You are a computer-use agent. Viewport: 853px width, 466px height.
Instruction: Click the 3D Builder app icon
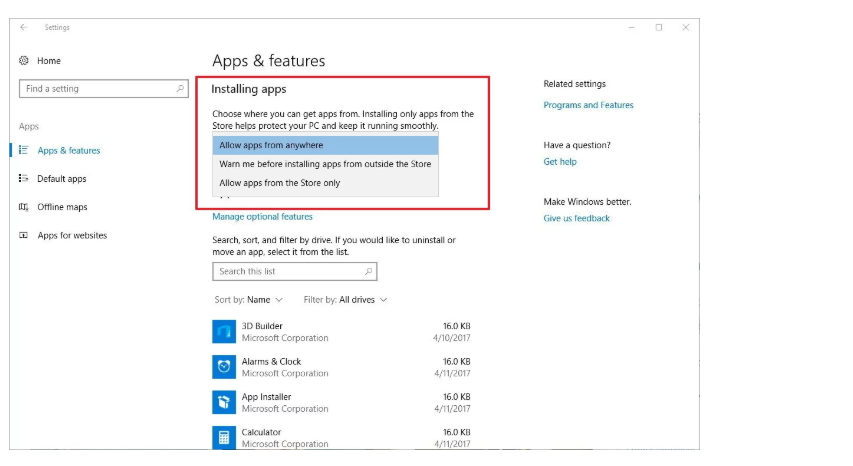pos(223,331)
